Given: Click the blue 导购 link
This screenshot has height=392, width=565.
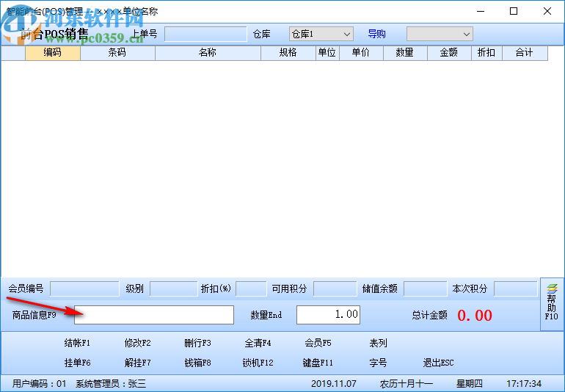Looking at the screenshot, I should pyautogui.click(x=376, y=34).
